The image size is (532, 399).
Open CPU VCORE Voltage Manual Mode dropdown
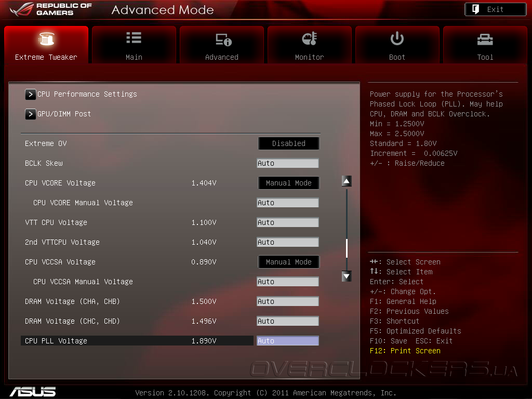pos(289,183)
